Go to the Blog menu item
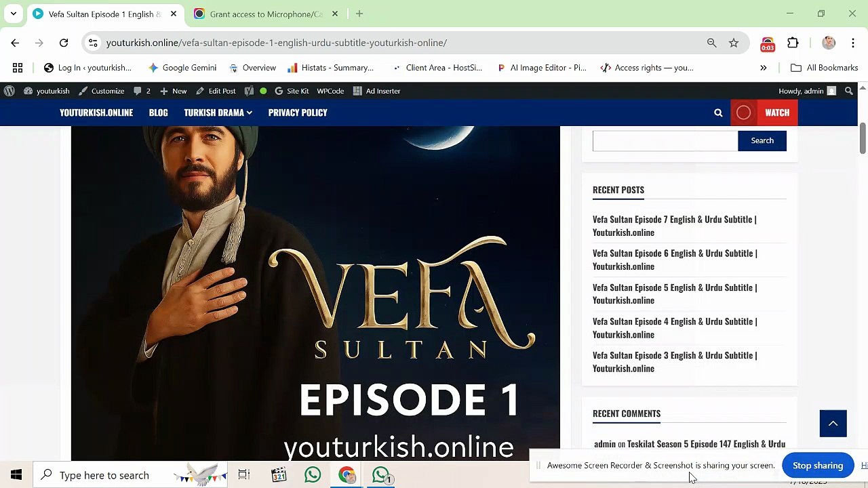868x488 pixels. tap(158, 113)
